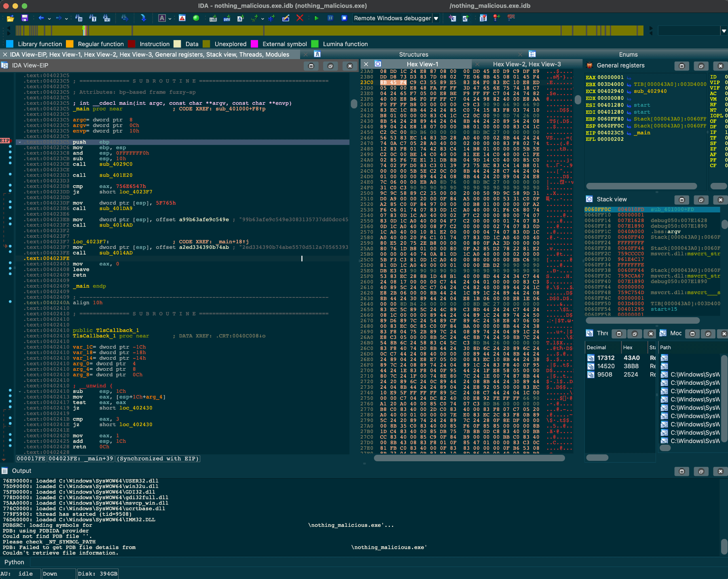Click the Python console language button
The image size is (728, 579).
tap(15, 562)
